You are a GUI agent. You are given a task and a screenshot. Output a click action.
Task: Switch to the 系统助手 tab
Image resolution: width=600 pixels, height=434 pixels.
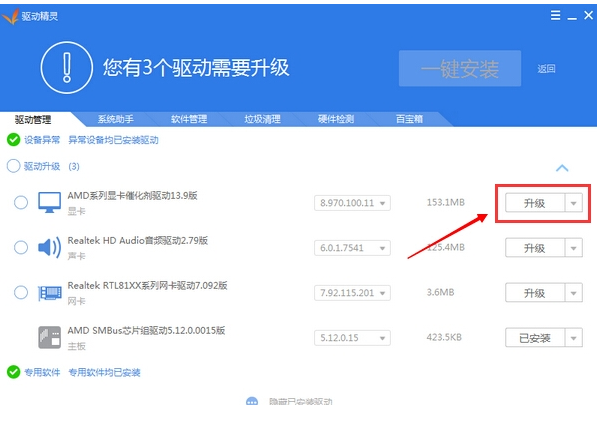coord(116,119)
